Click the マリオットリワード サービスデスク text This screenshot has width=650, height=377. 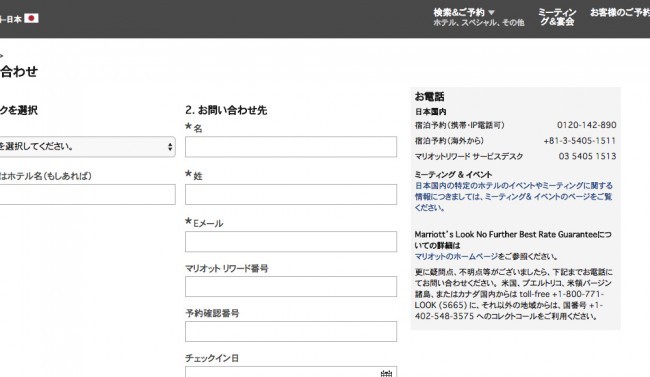(x=469, y=156)
